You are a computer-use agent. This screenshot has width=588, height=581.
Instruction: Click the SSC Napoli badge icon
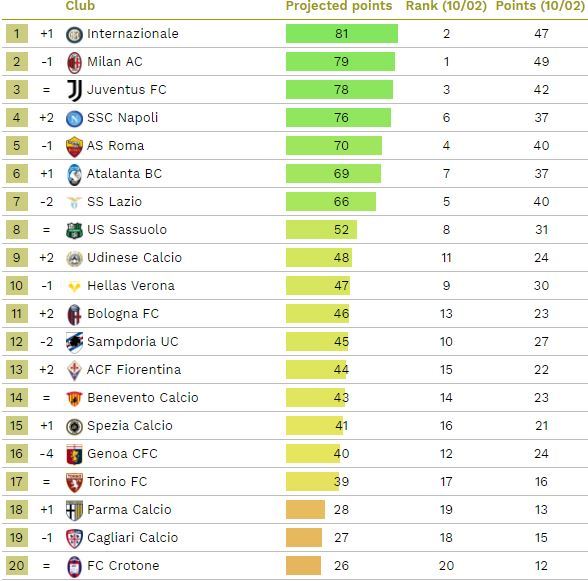click(x=74, y=119)
